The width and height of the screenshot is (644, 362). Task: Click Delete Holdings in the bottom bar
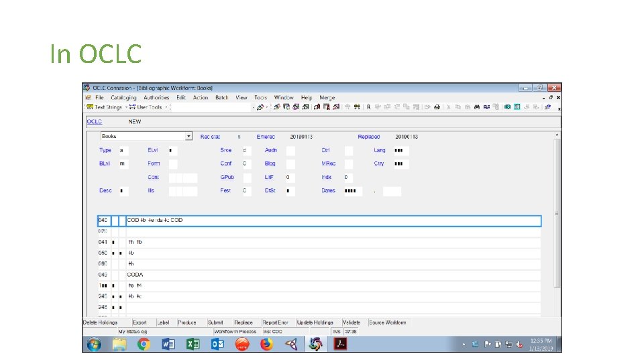pos(100,322)
